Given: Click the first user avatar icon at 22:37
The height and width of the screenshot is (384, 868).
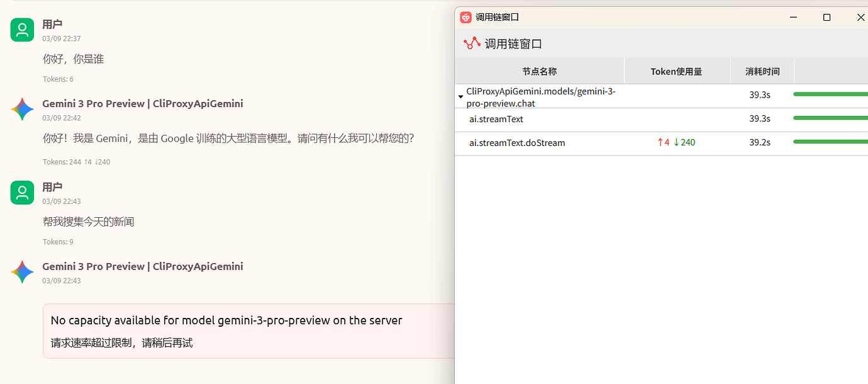Looking at the screenshot, I should click(x=22, y=30).
